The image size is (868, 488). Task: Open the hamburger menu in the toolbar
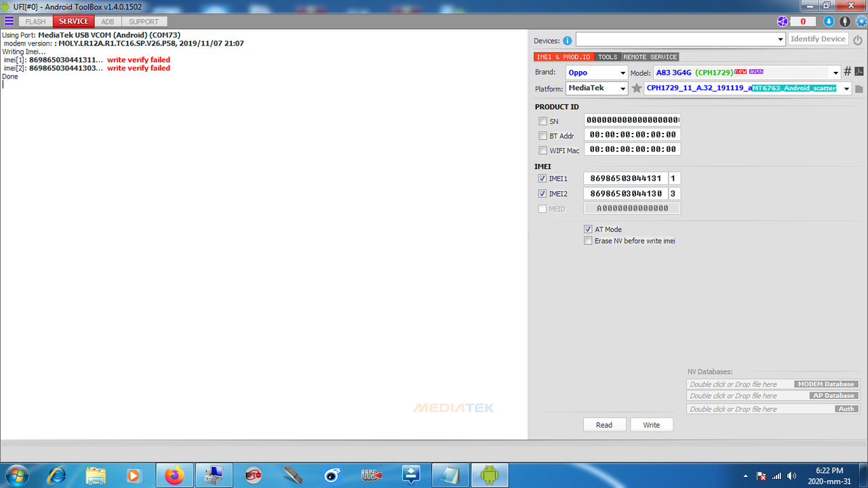[x=9, y=21]
